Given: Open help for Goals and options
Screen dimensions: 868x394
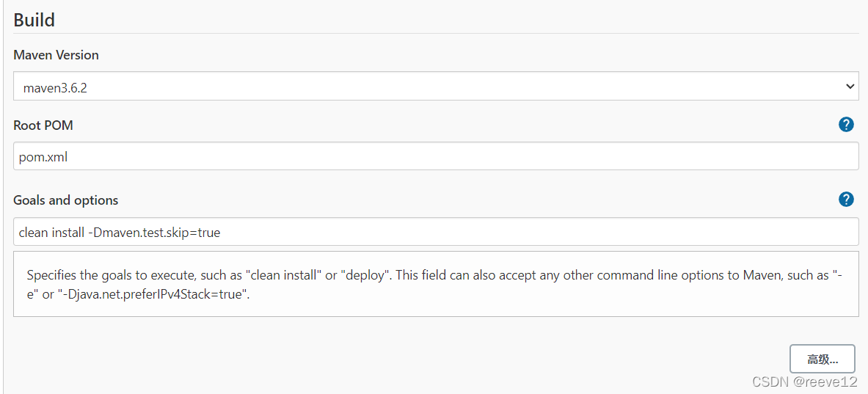Looking at the screenshot, I should coord(846,200).
